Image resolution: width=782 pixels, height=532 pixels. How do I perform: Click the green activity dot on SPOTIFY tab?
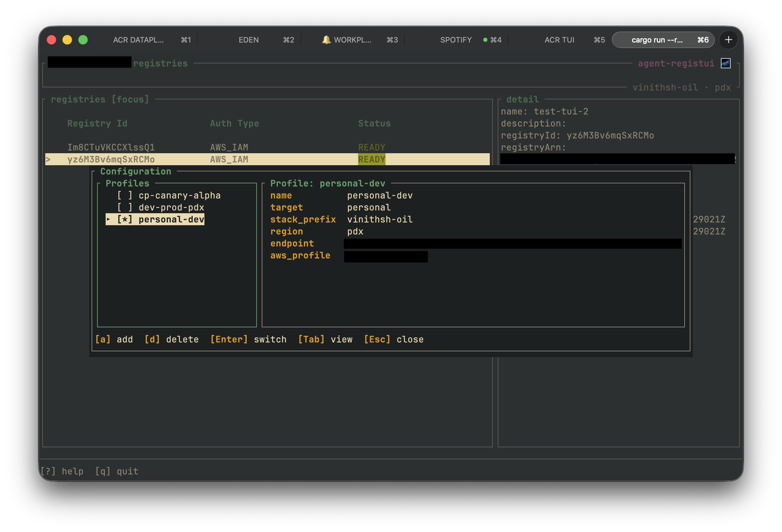[x=485, y=40]
